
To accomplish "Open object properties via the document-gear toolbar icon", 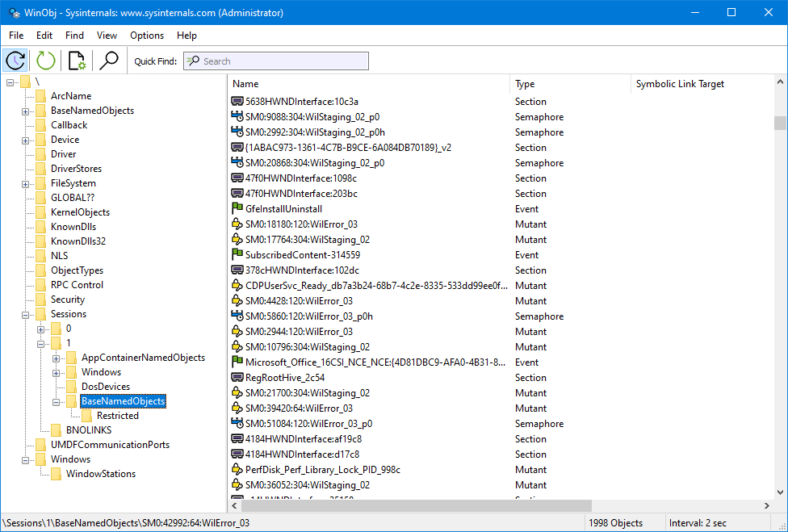I will 76,60.
